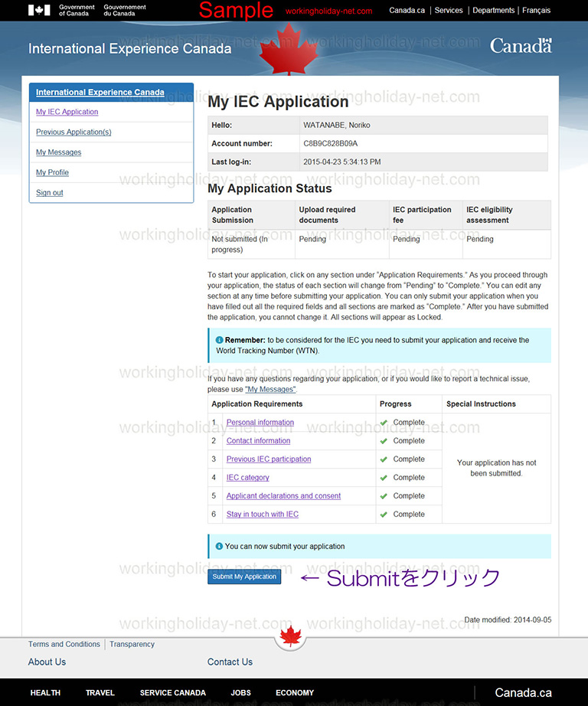Viewport: 588px width, 706px height.
Task: Click the name WATANABE, Noriko
Action: coord(337,125)
